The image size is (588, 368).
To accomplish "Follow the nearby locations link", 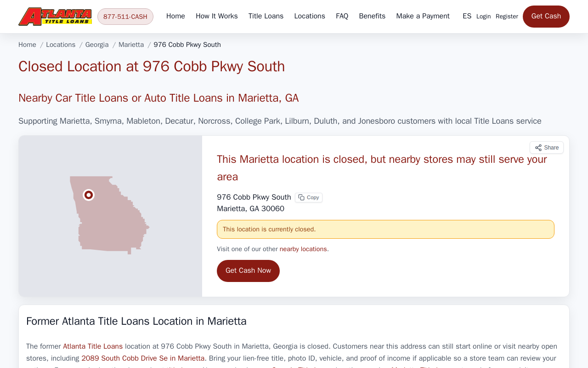I will pos(303,249).
